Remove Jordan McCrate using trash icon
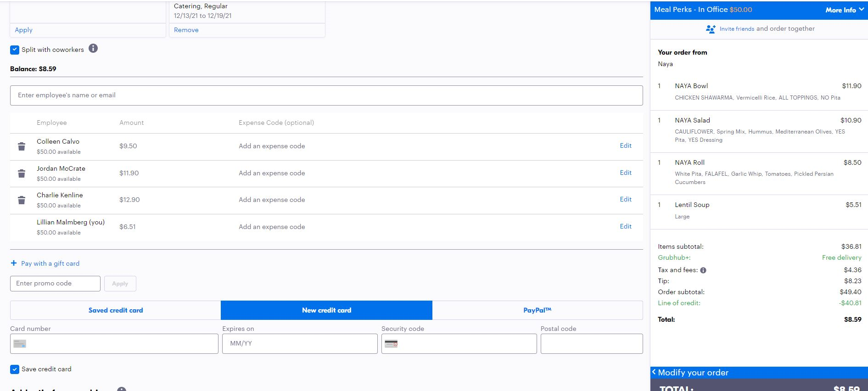868x391 pixels. 22,173
